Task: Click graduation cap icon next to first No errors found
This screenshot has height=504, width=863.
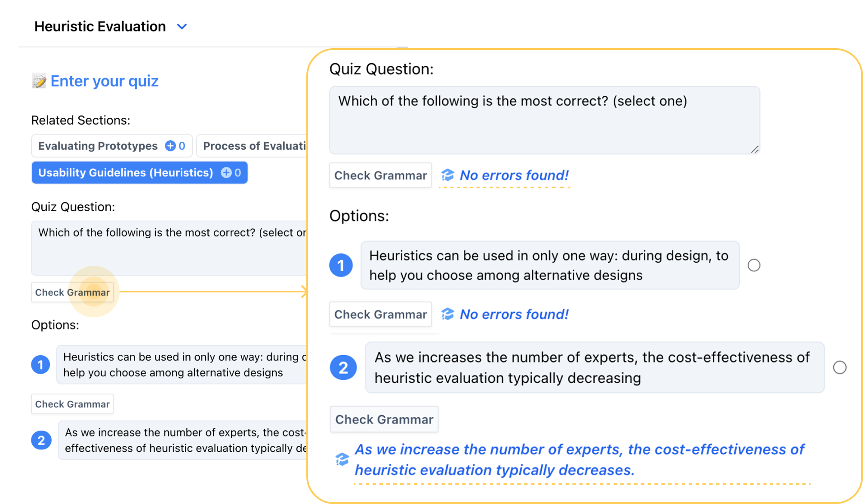Action: point(447,175)
